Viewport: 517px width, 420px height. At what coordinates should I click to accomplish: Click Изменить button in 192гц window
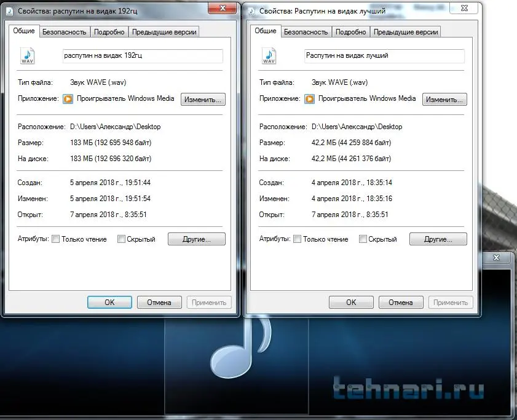pos(203,99)
